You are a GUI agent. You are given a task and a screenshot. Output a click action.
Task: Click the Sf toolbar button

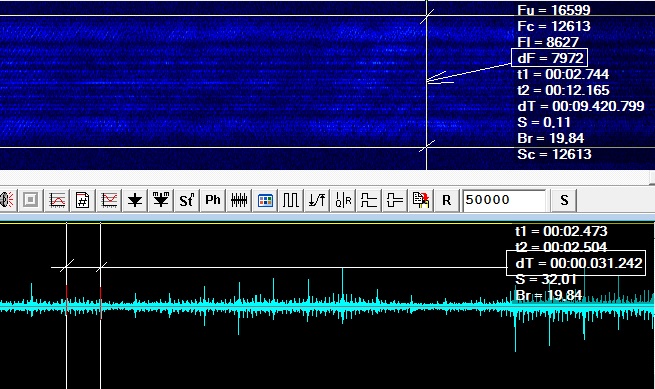[x=187, y=200]
